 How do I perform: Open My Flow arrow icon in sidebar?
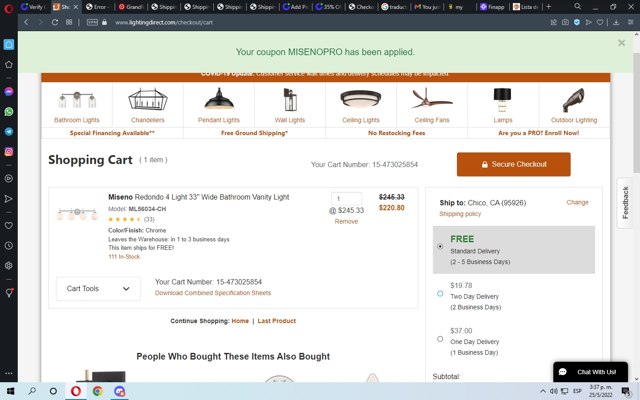[x=9, y=199]
